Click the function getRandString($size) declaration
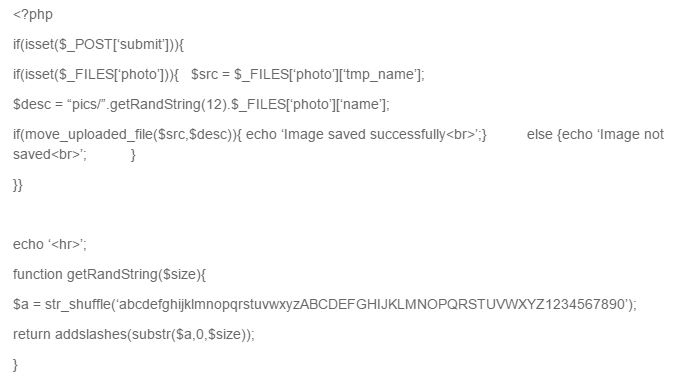 (x=109, y=274)
